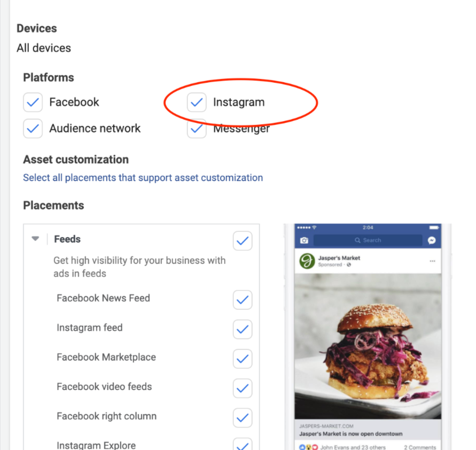This screenshot has height=450, width=476.
Task: Click Select all placements asset customization link
Action: (143, 177)
